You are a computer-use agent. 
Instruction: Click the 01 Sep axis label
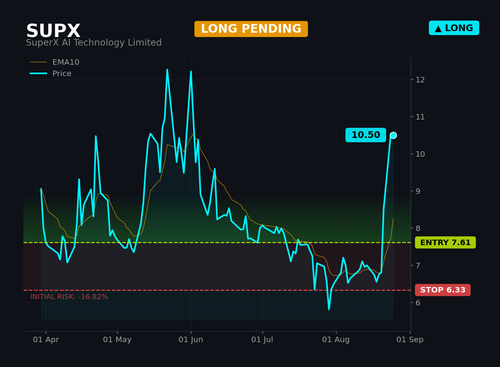(x=410, y=340)
